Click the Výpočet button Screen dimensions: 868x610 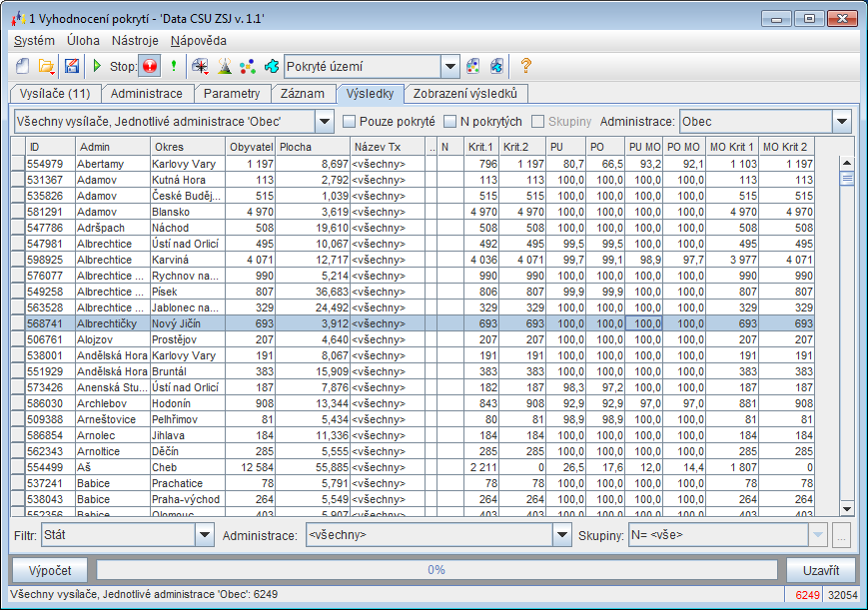click(48, 570)
